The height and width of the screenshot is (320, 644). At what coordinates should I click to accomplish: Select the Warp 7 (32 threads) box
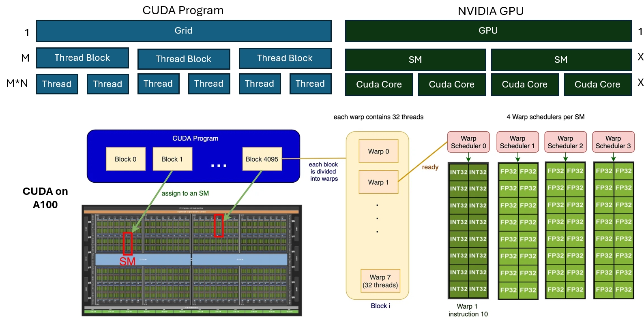tap(380, 281)
